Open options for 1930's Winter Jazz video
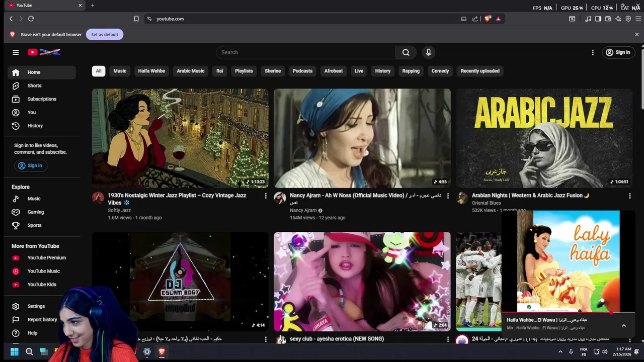 click(266, 196)
